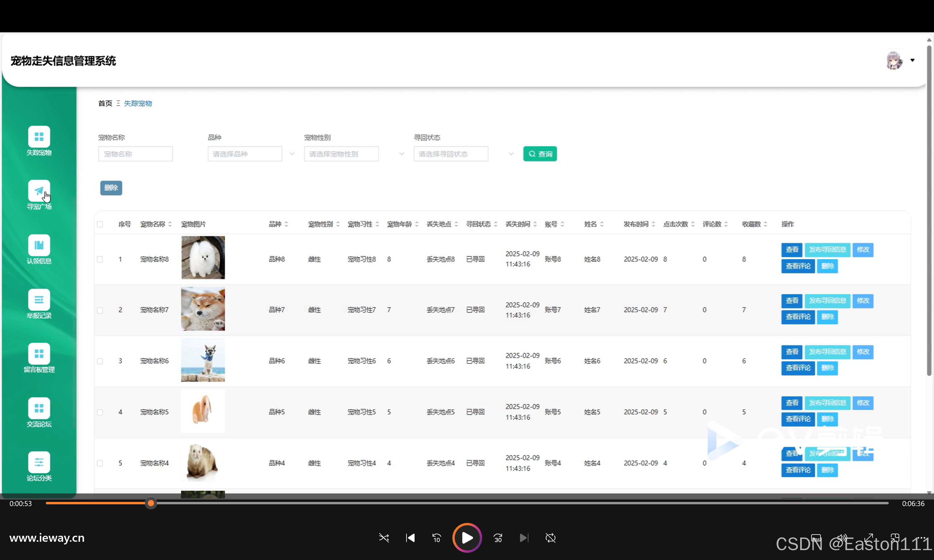Open the 交流论坛 sidebar icon
Image resolution: width=934 pixels, height=560 pixels.
click(39, 408)
